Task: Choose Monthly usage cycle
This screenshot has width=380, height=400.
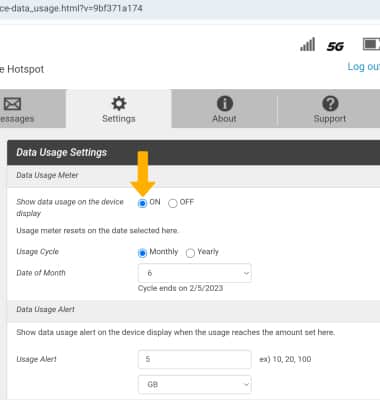Action: [x=142, y=253]
